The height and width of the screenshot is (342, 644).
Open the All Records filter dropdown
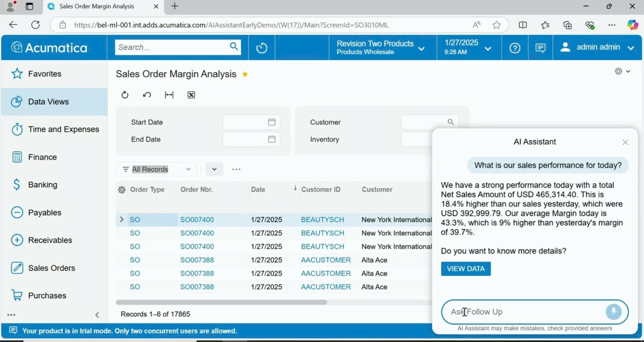coord(156,169)
